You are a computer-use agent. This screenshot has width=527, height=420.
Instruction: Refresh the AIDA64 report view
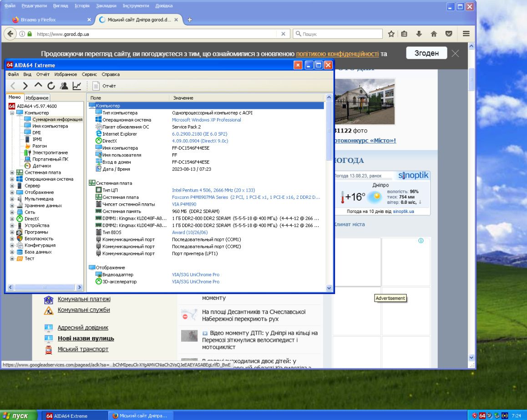pyautogui.click(x=51, y=86)
